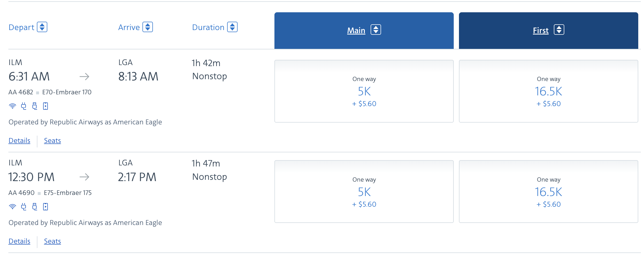Viewport: 644px width, 254px height.
Task: Open Details for the 6:31 AM flight
Action: (19, 141)
